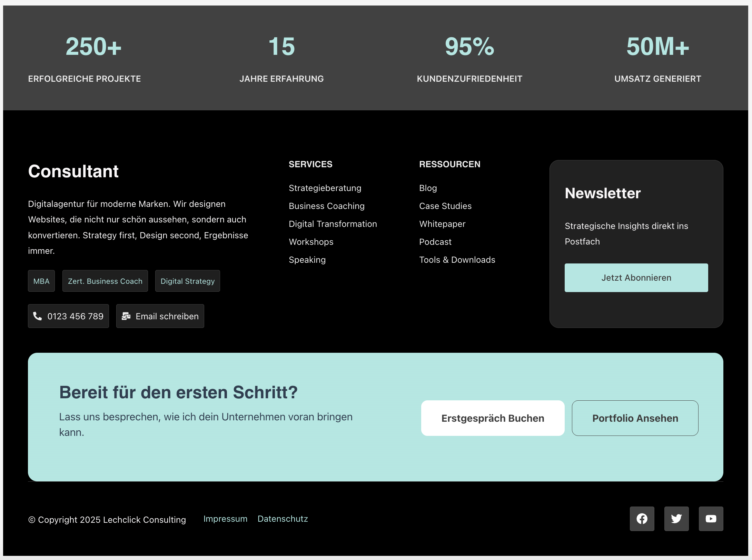Click the email icon before Email schreiben
Screen dimensions: 752x560
click(x=126, y=316)
